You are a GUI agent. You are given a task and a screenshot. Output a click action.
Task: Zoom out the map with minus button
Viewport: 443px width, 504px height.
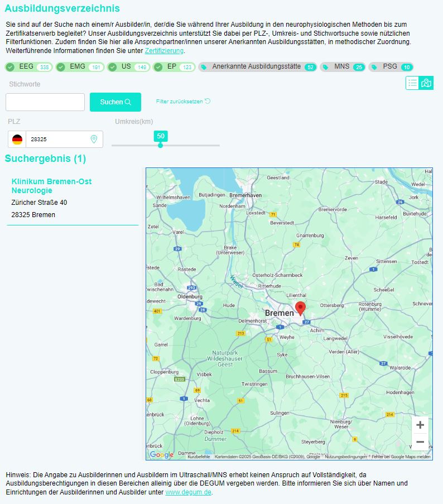pos(420,441)
